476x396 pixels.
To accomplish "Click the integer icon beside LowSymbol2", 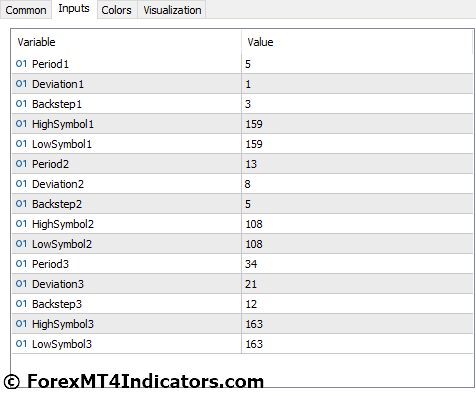I will 21,244.
